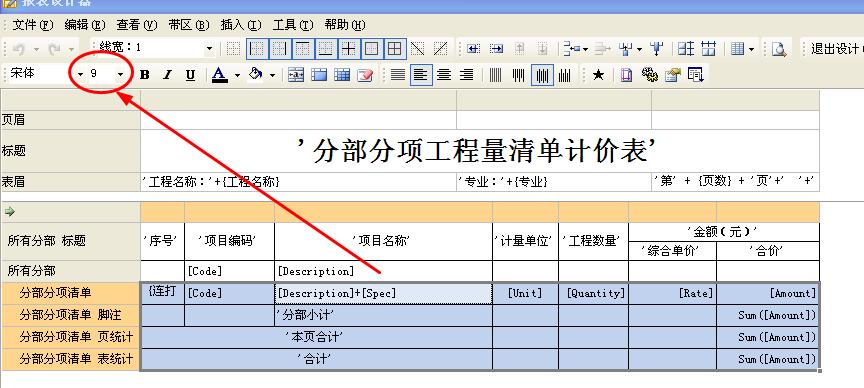The height and width of the screenshot is (388, 864).
Task: Open the 文件(F) menu
Action: point(33,25)
